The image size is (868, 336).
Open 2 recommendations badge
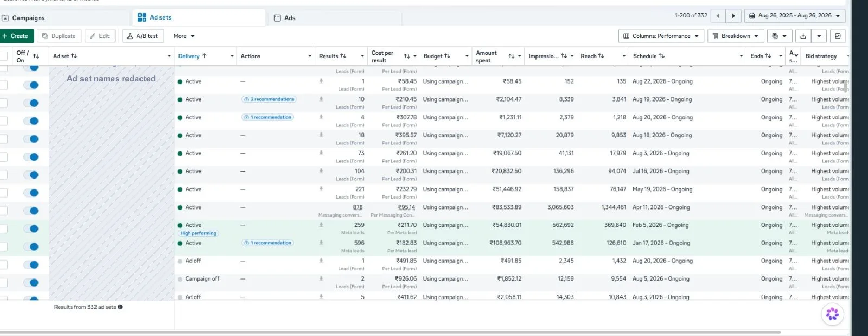point(269,99)
